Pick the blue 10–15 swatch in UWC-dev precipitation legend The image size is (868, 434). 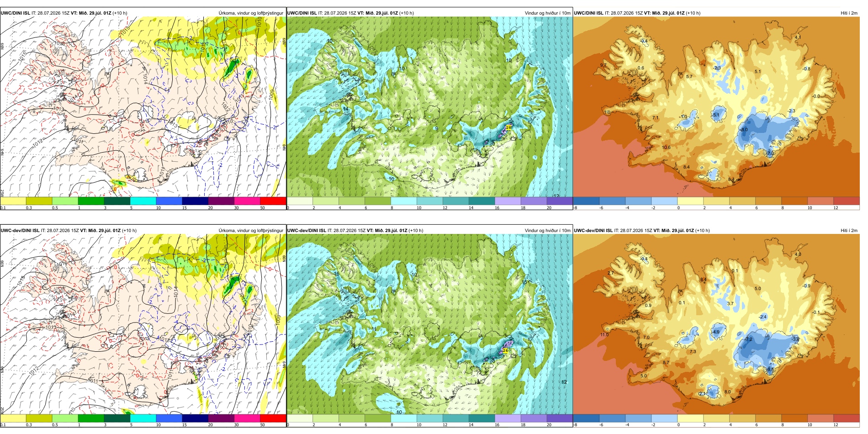[x=169, y=418]
